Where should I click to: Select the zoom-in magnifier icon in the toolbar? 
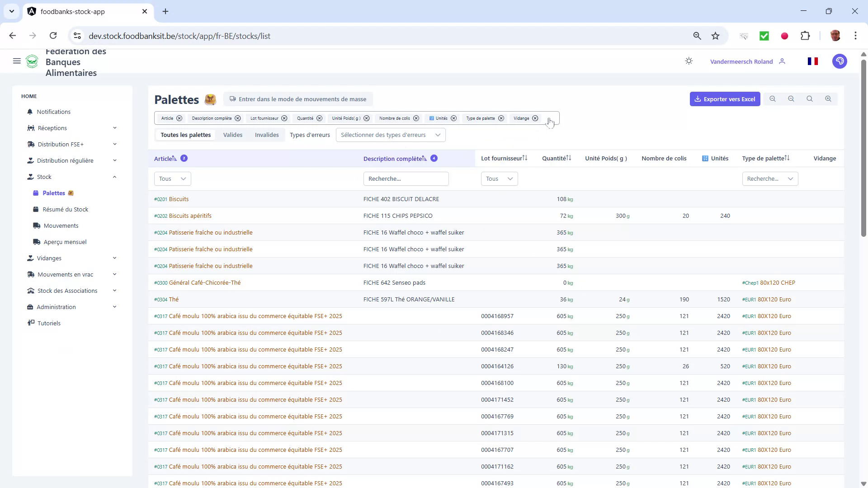point(828,99)
